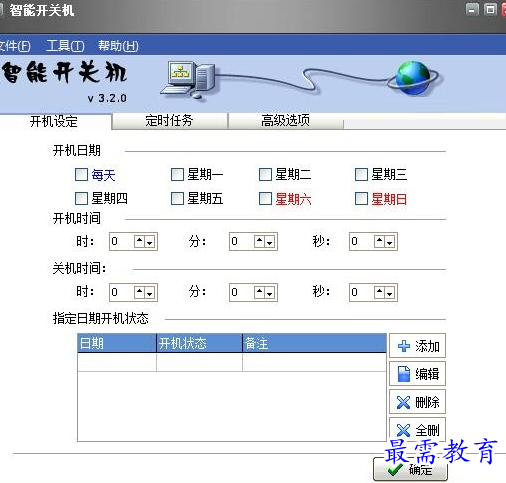Open the 帮助(H) menu
This screenshot has height=483, width=506.
coord(118,45)
